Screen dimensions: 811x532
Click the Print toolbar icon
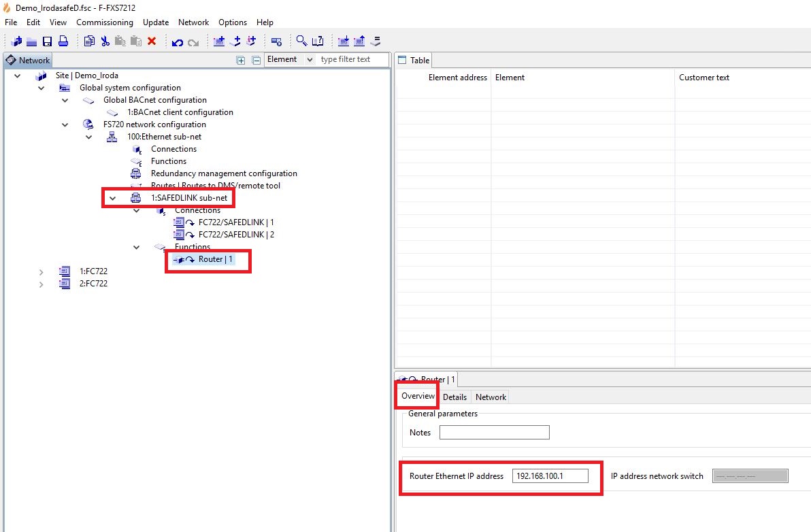click(63, 41)
